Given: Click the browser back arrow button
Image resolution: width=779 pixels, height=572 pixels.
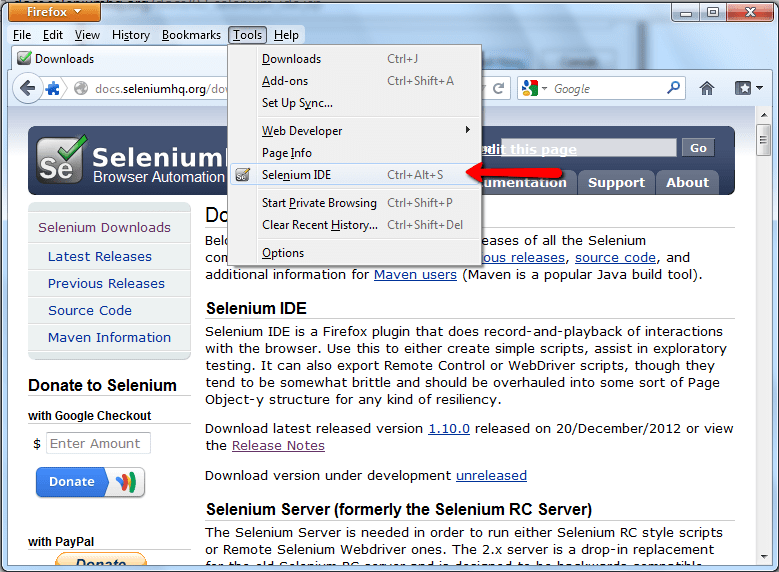Looking at the screenshot, I should 27,88.
